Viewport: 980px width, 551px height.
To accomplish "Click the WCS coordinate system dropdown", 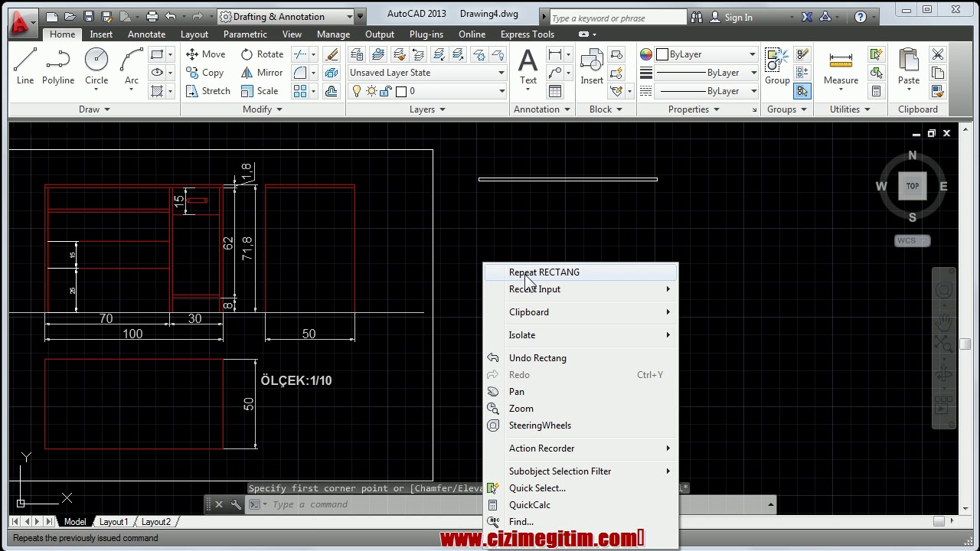I will [913, 240].
